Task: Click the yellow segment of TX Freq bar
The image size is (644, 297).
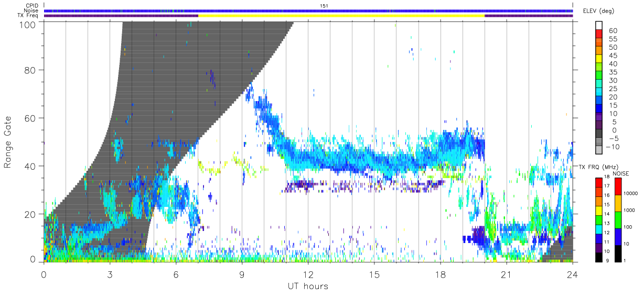Action: point(341,16)
